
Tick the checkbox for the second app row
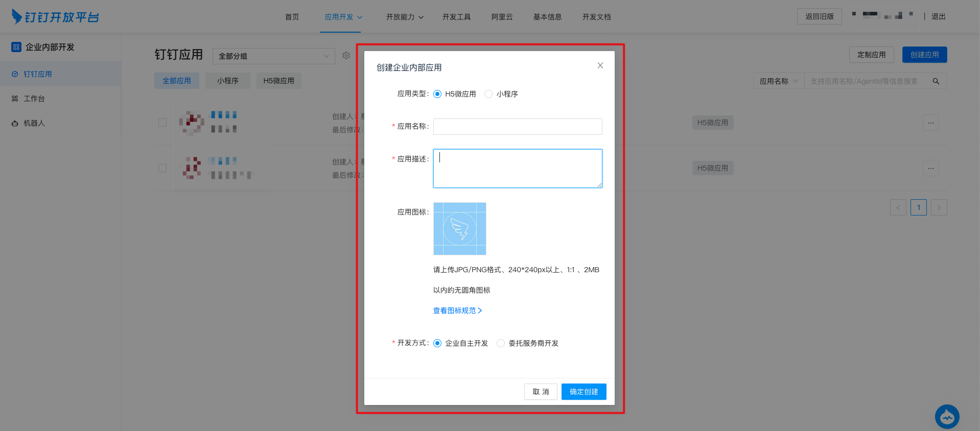162,168
